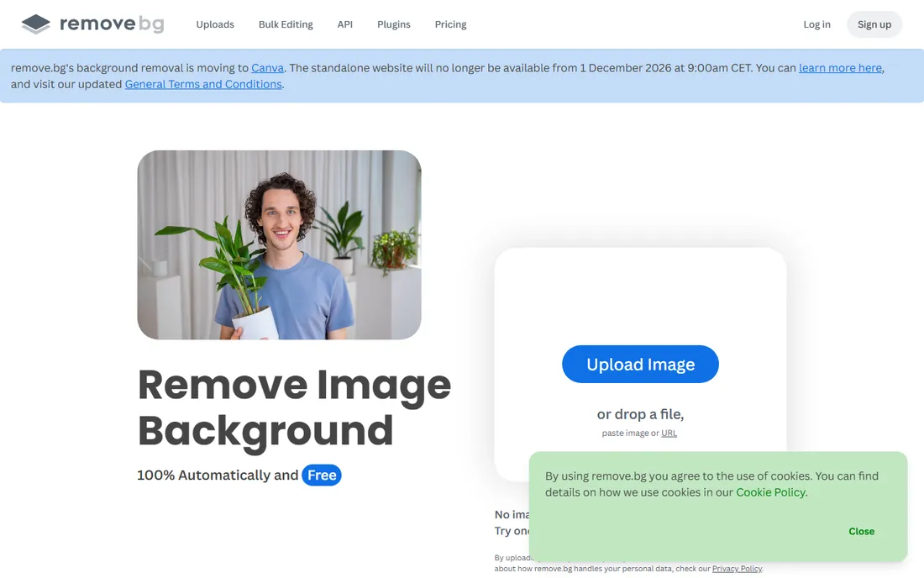This screenshot has height=578, width=924.
Task: Click the Upload Image button
Action: 641,364
